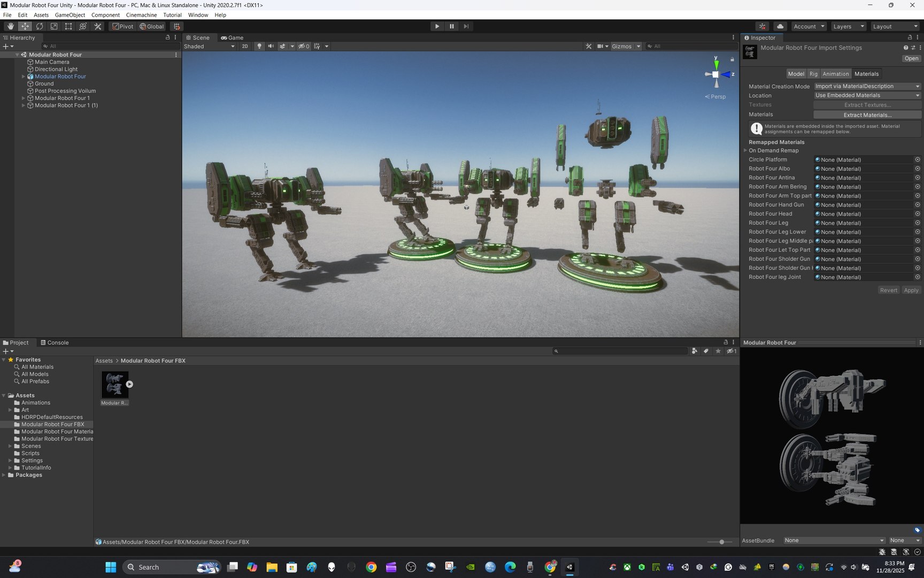Expand the Art folder
924x578 pixels.
tap(10, 410)
